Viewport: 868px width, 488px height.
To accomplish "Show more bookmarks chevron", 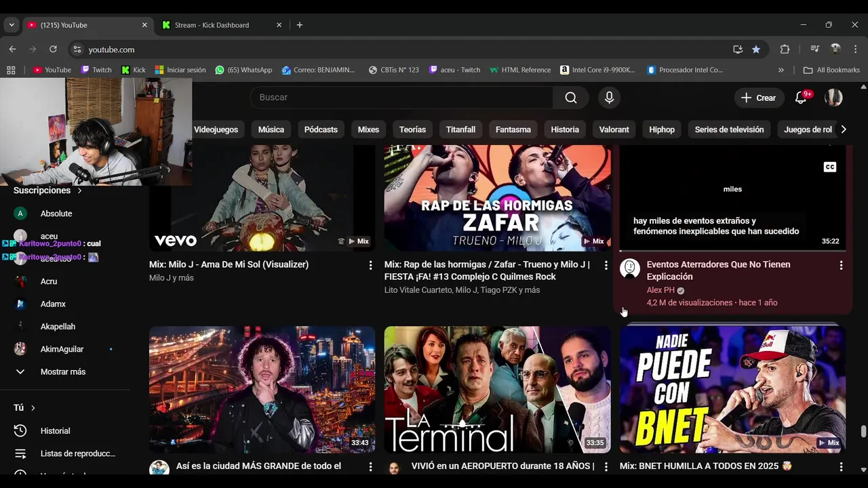I will [x=781, y=70].
